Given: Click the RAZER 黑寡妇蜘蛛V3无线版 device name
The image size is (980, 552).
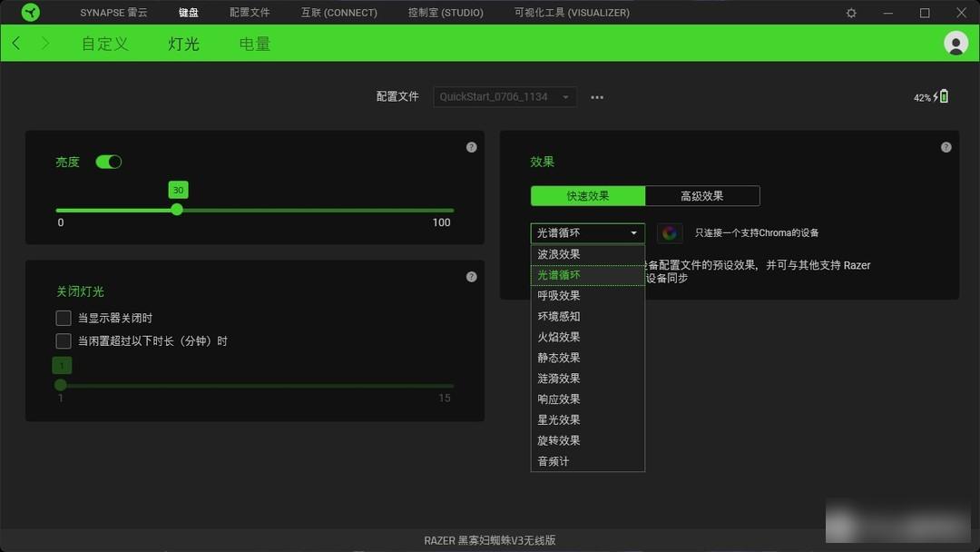Looking at the screenshot, I should (x=489, y=540).
